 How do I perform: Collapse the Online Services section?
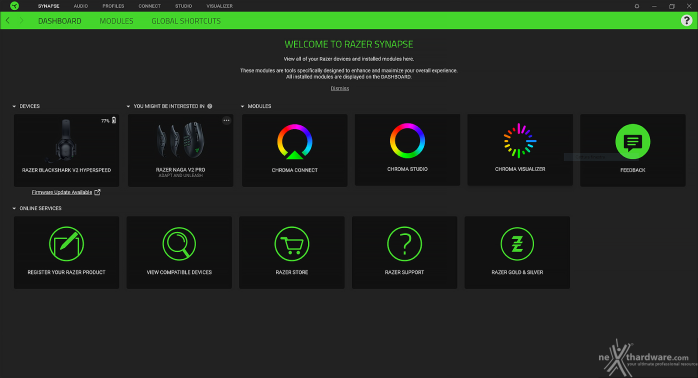(14, 208)
